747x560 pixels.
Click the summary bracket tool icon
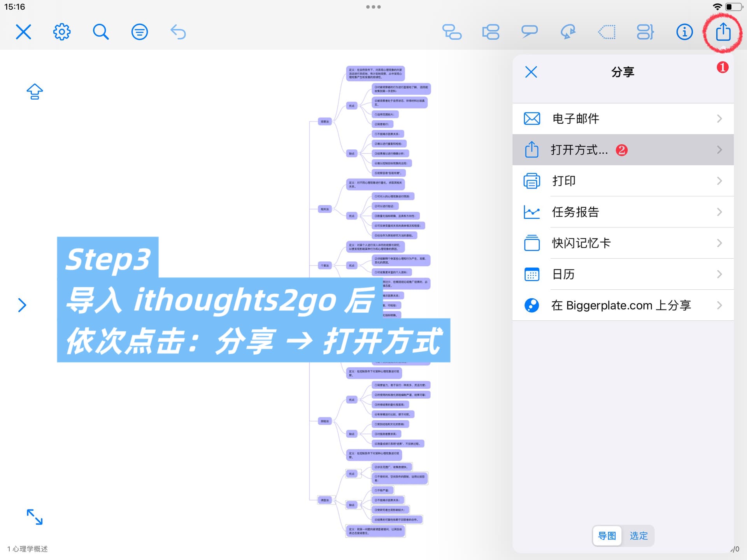645,32
